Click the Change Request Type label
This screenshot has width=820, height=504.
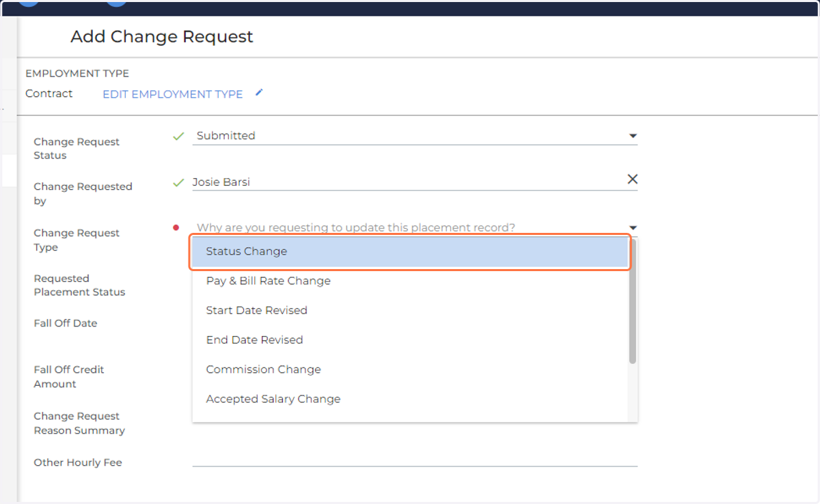pos(77,240)
